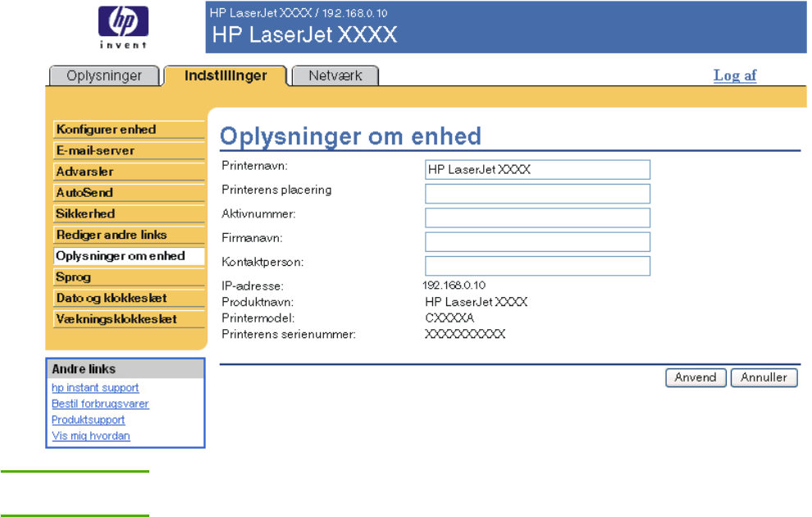The height and width of the screenshot is (517, 812).
Task: Click the Printermodel value CXXXXA
Action: tap(449, 318)
